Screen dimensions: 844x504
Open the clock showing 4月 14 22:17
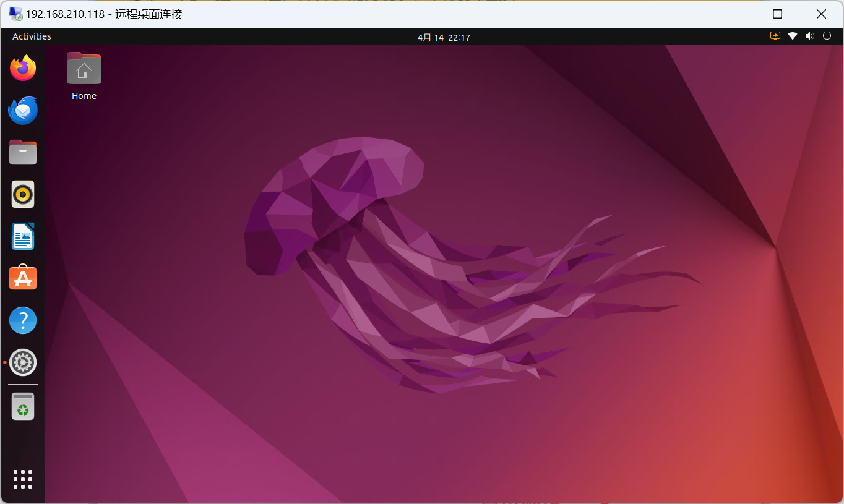tap(444, 37)
